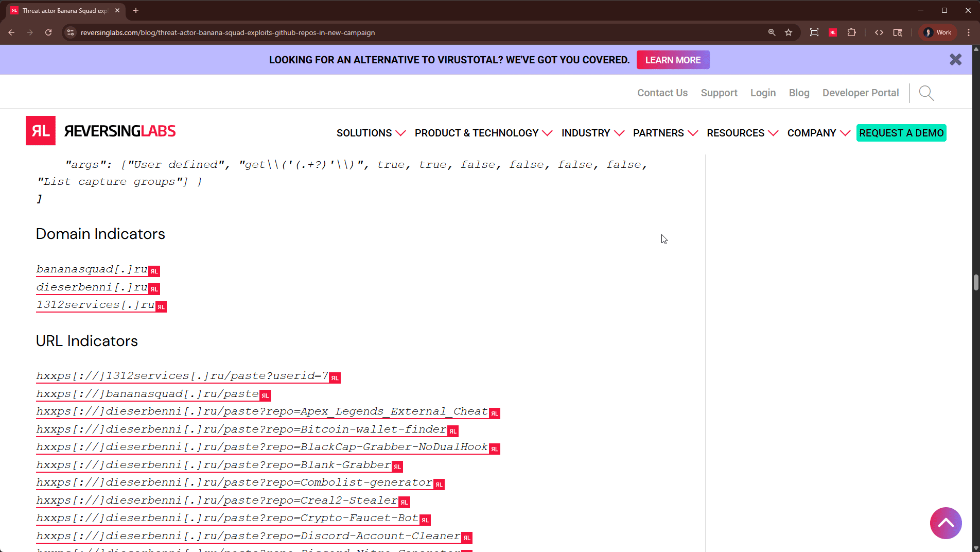Open Contact Us link
Image resolution: width=980 pixels, height=552 pixels.
tap(662, 93)
